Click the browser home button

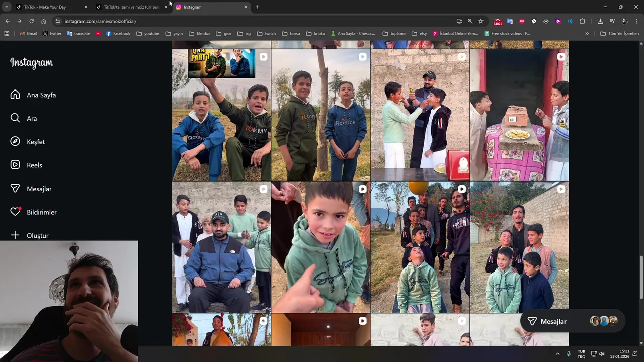(x=44, y=21)
